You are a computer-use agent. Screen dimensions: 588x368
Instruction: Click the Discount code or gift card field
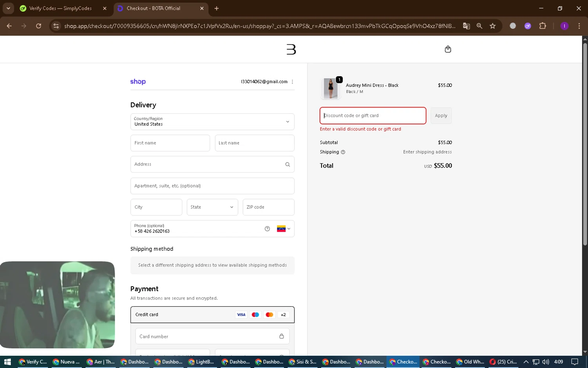[x=373, y=116]
